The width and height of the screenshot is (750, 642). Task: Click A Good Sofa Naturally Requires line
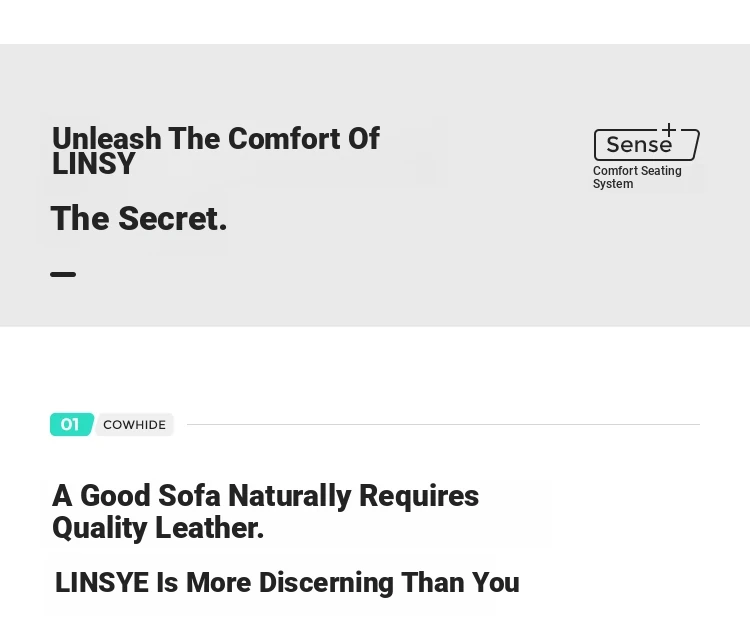click(x=265, y=496)
